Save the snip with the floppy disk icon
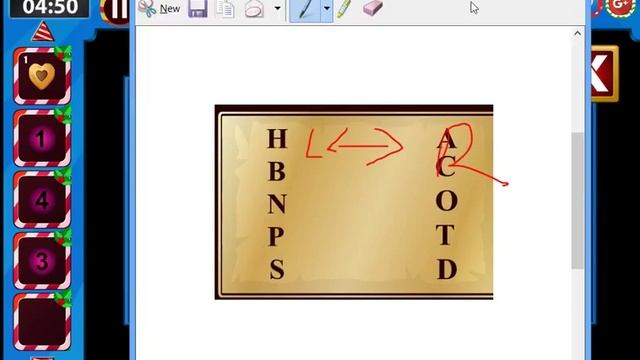 (x=198, y=9)
